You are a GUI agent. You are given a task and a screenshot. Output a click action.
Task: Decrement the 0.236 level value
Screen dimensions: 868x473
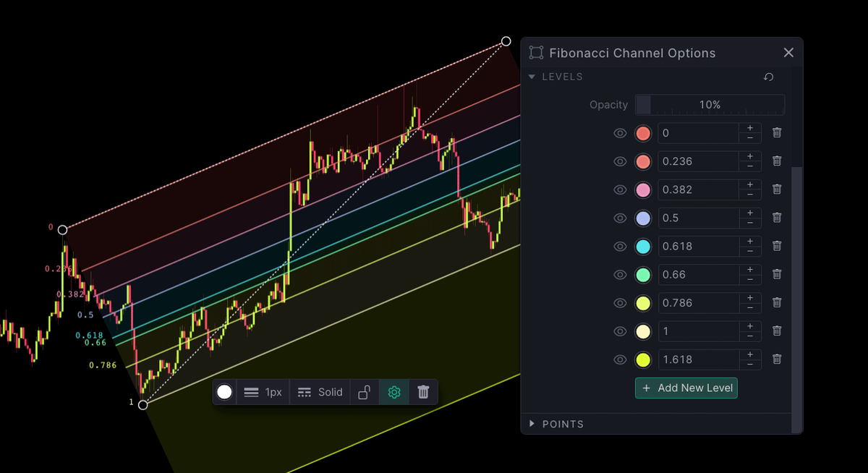tap(750, 166)
